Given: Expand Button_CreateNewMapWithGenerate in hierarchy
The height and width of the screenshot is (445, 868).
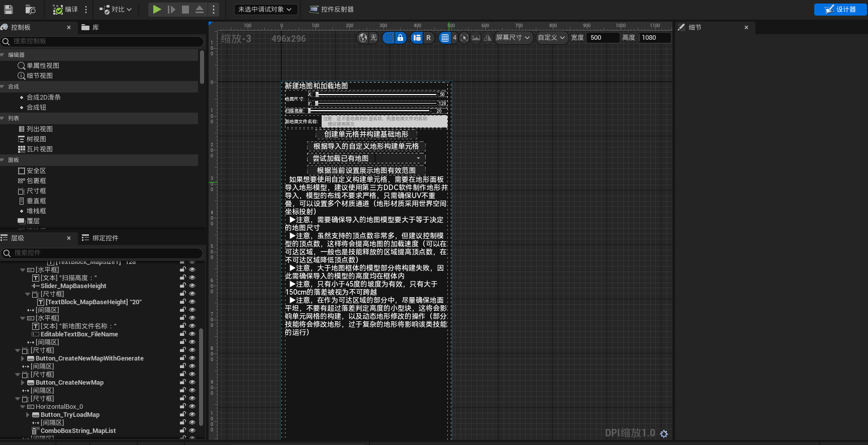Looking at the screenshot, I should (23, 359).
